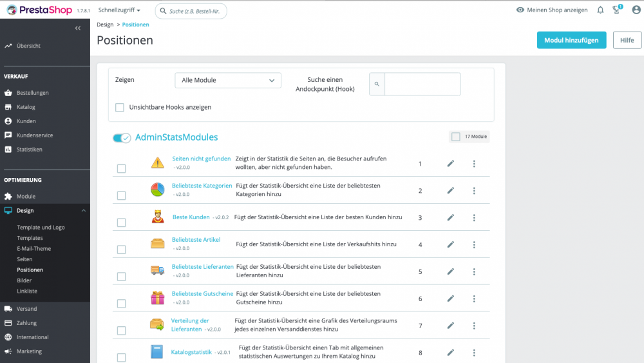Open notifications bell icon
Screen dimensions: 644x363
[x=600, y=10]
